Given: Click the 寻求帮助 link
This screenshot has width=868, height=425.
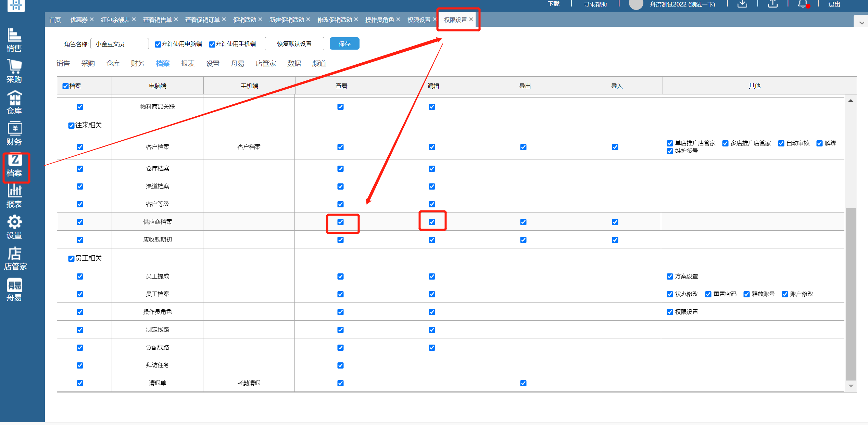Looking at the screenshot, I should (595, 4).
